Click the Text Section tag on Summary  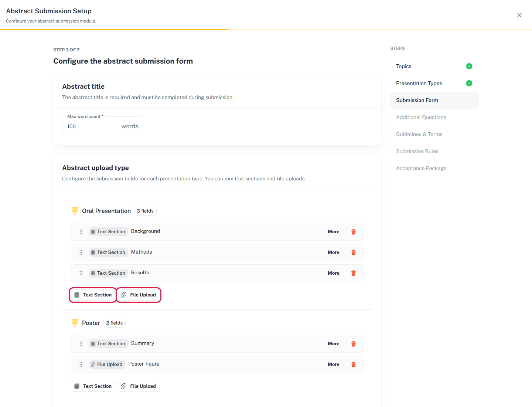109,344
